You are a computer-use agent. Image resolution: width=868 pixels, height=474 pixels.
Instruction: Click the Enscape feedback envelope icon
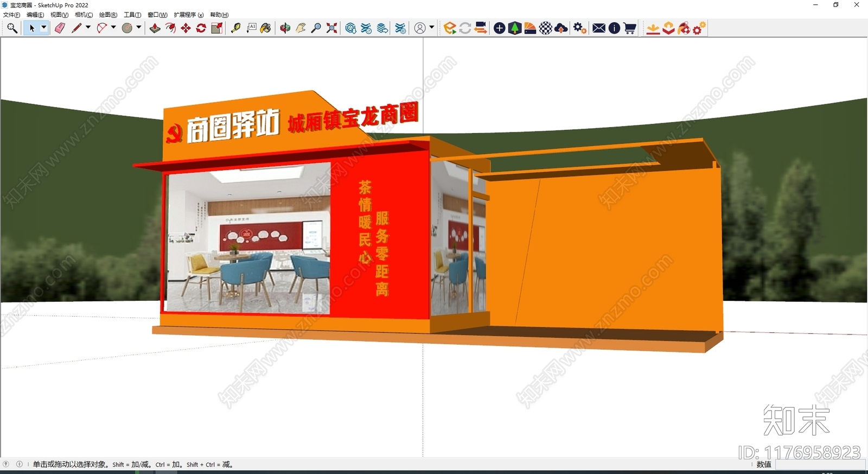[x=599, y=28]
